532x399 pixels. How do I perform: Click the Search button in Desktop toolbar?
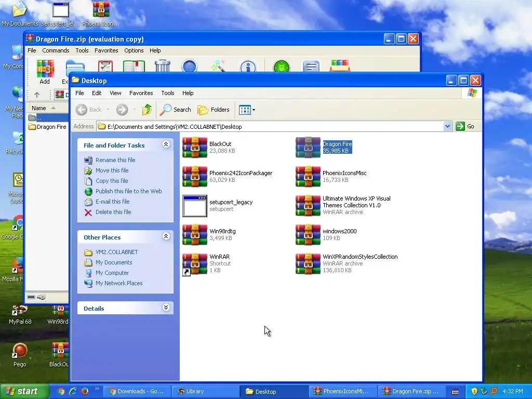tap(176, 110)
